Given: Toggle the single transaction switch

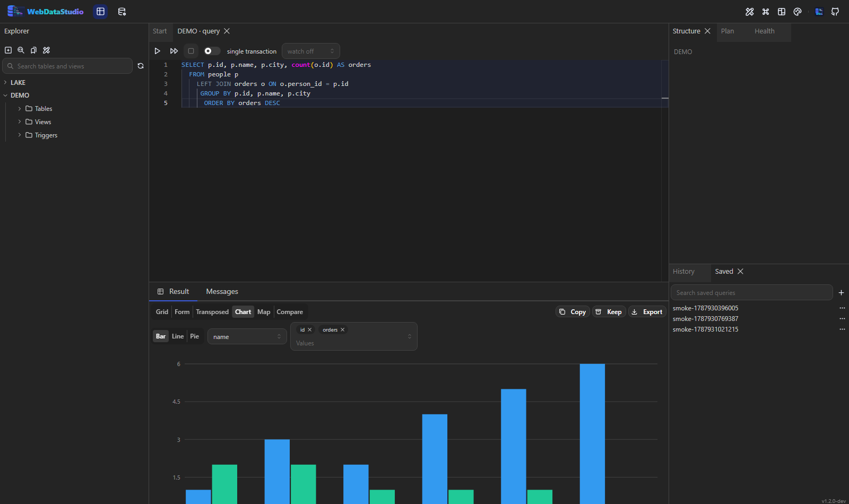Looking at the screenshot, I should 212,51.
